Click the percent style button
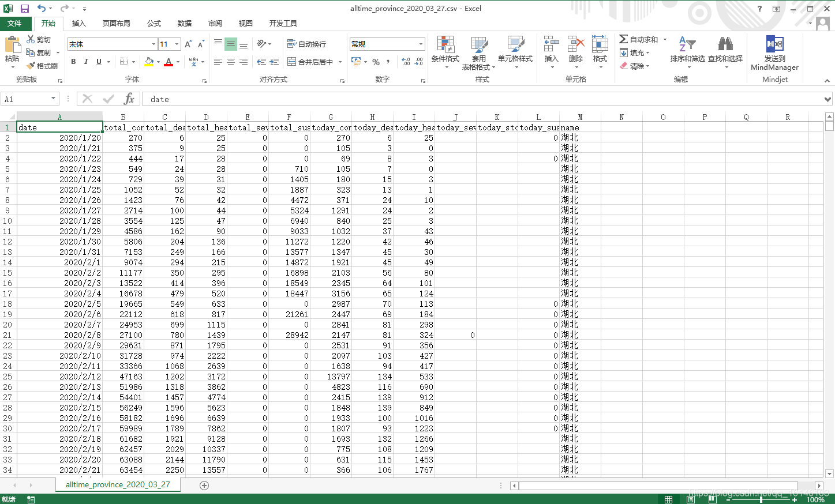This screenshot has height=504, width=835. coord(376,62)
